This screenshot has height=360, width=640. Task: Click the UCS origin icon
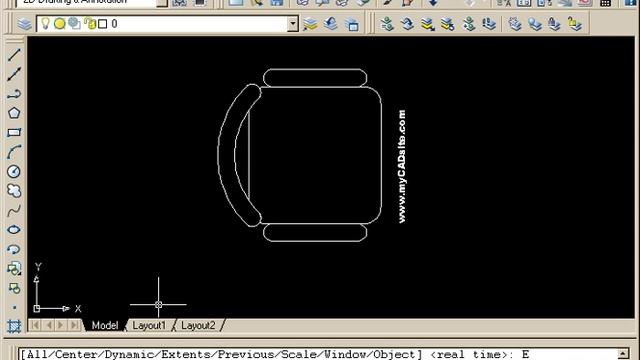pos(37,309)
